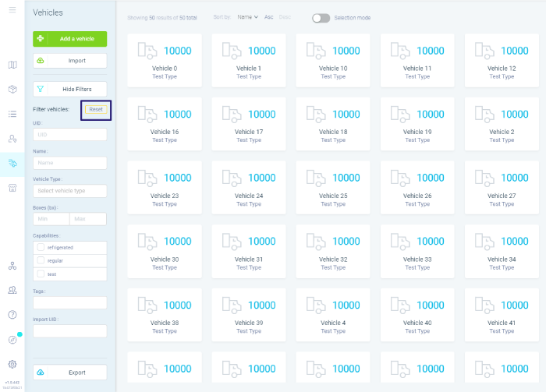546x392 pixels.
Task: Expand the Sort by Name dropdown
Action: pos(247,17)
